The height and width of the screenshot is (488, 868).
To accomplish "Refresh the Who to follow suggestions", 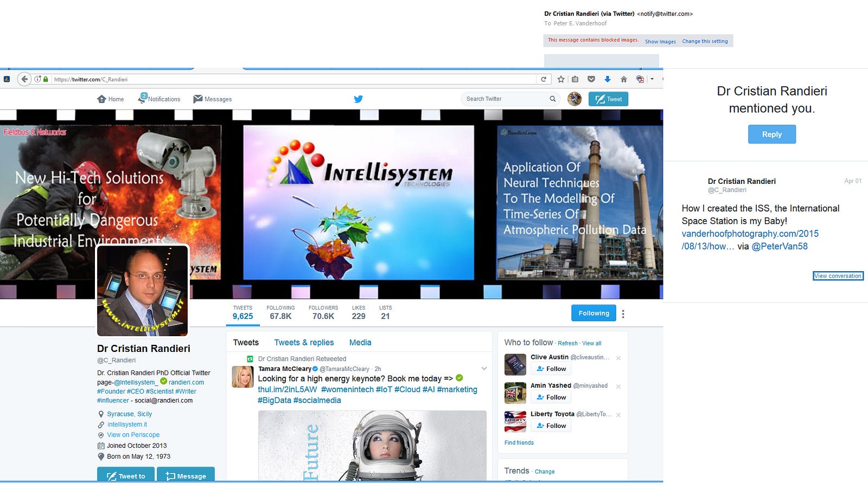I will point(567,343).
